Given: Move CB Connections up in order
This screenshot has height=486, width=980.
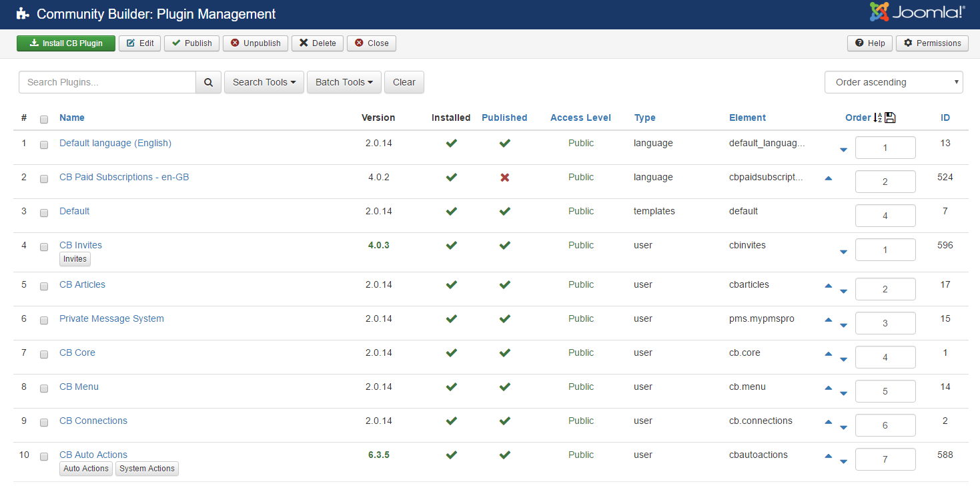Looking at the screenshot, I should coord(829,422).
